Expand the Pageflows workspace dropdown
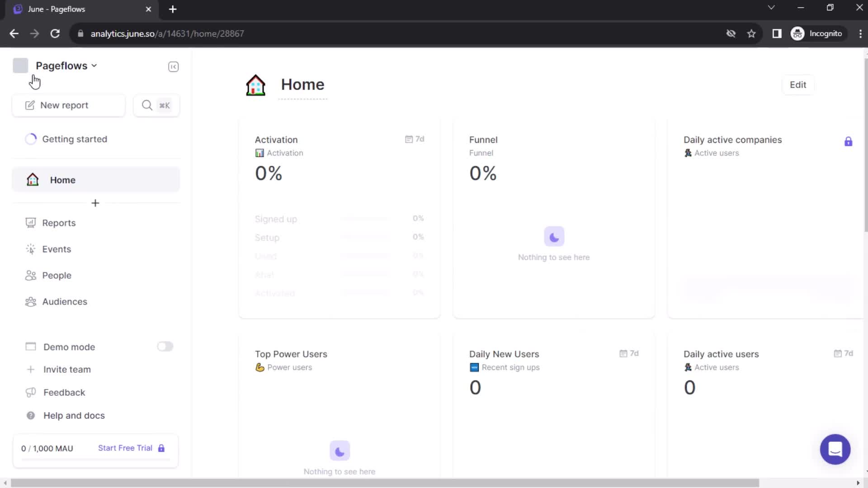Viewport: 868px width, 488px height. [66, 66]
